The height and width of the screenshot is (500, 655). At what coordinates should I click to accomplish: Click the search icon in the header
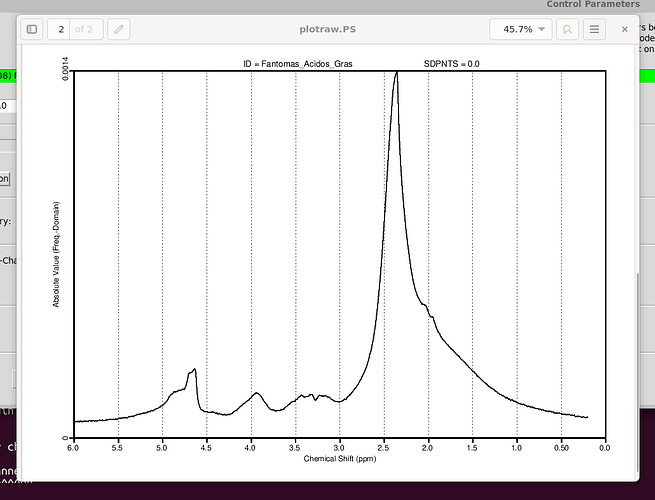click(x=567, y=30)
